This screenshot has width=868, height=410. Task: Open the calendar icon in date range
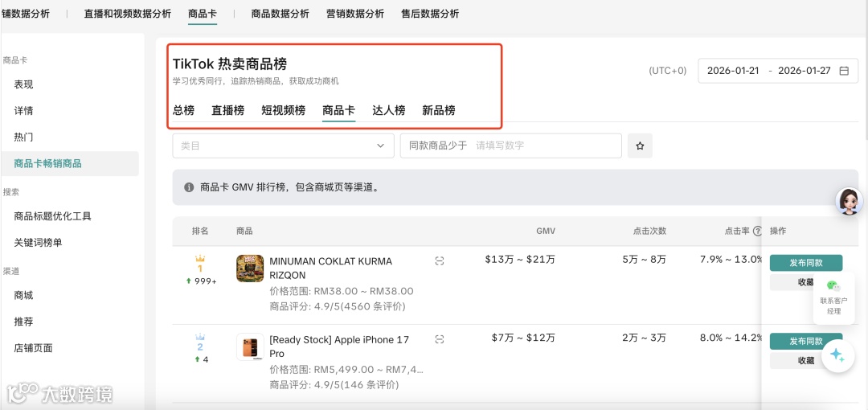pyautogui.click(x=844, y=71)
